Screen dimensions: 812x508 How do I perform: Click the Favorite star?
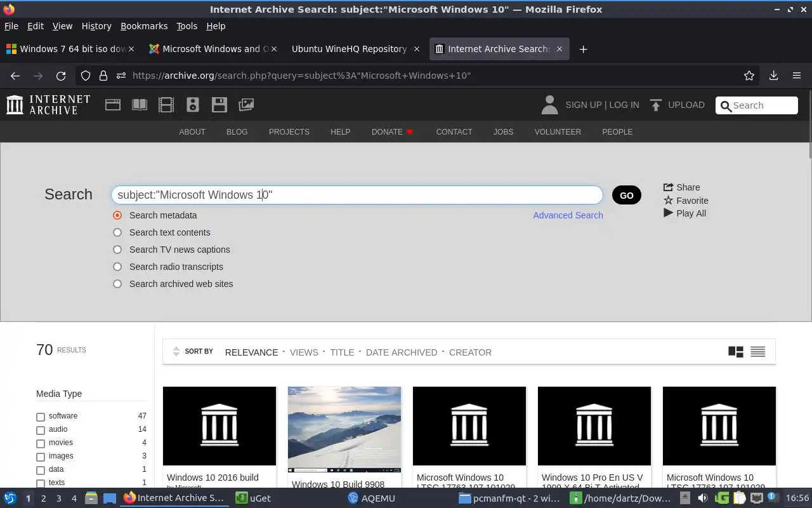pyautogui.click(x=668, y=201)
